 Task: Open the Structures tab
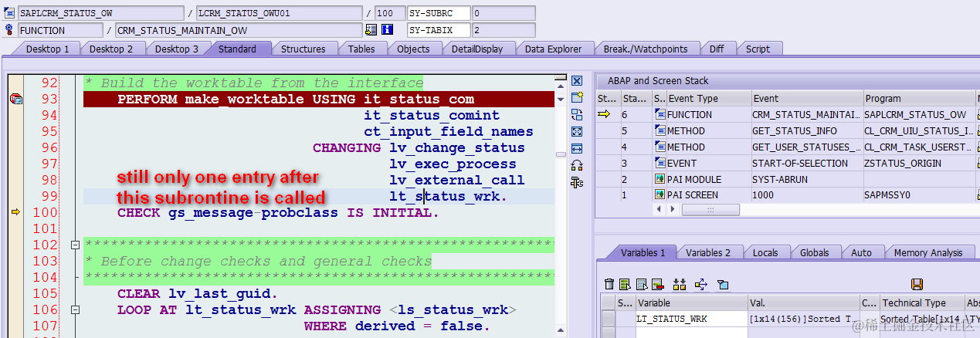[x=303, y=49]
